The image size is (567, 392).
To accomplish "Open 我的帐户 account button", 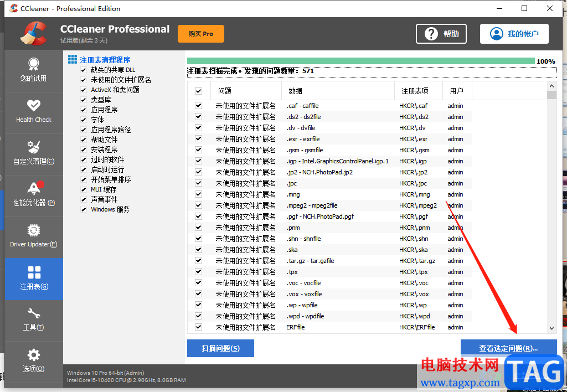I will [514, 34].
